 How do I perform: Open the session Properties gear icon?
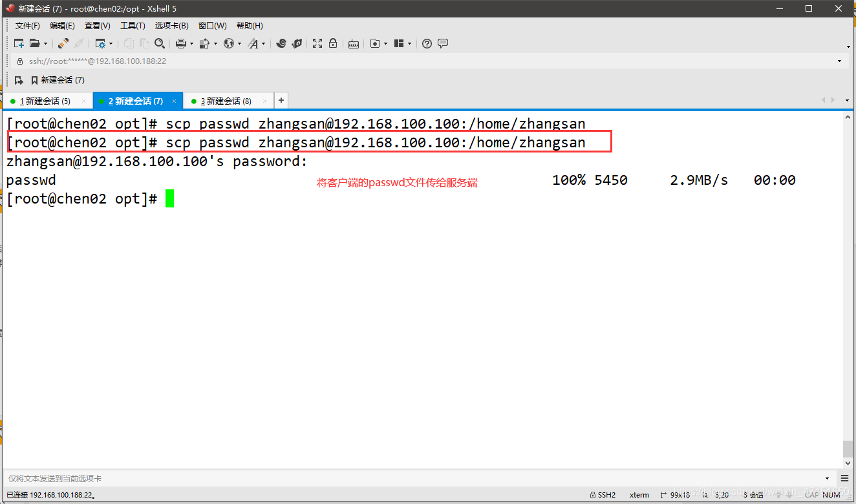pyautogui.click(x=100, y=43)
